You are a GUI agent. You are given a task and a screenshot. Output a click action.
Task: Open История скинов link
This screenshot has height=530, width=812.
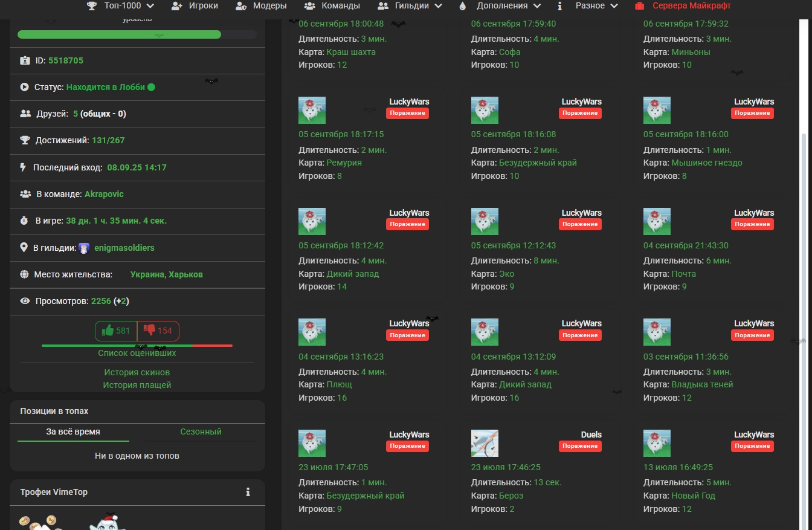137,372
